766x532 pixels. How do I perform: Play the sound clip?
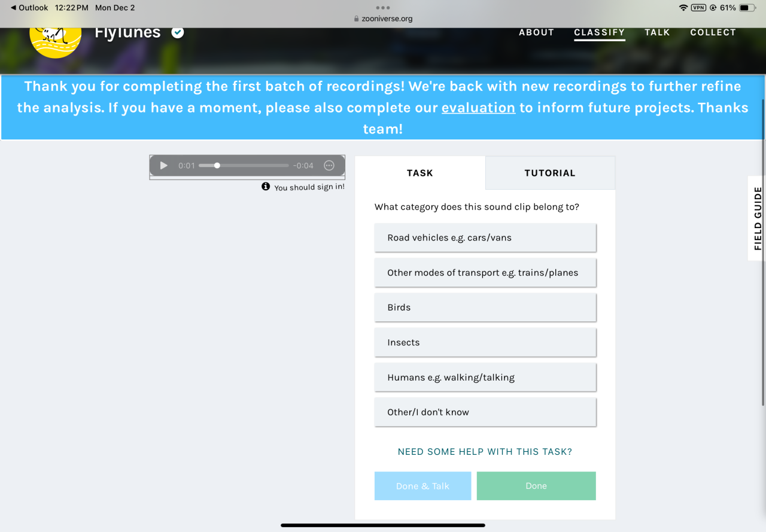coord(163,166)
